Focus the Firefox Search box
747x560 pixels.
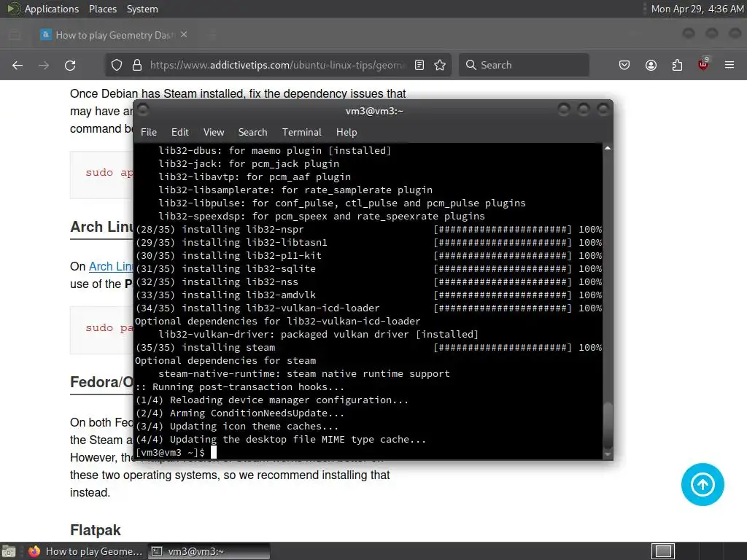pyautogui.click(x=524, y=65)
